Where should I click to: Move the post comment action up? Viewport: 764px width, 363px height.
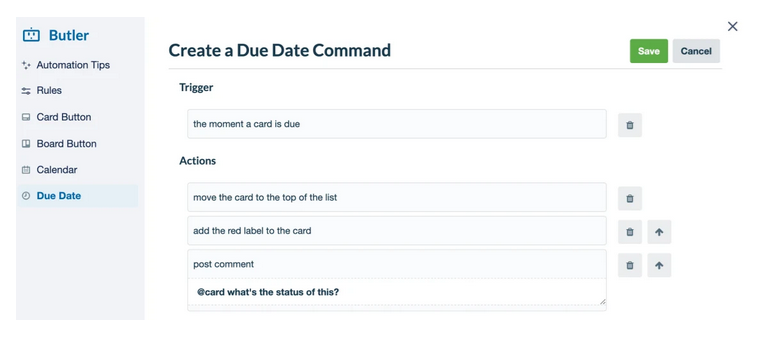pos(659,265)
